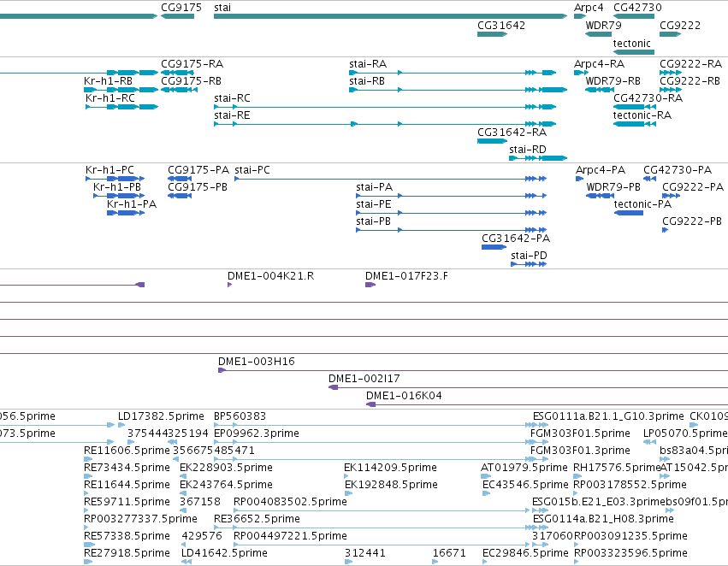
Task: Select the CG31642 gene feature
Action: (492, 34)
